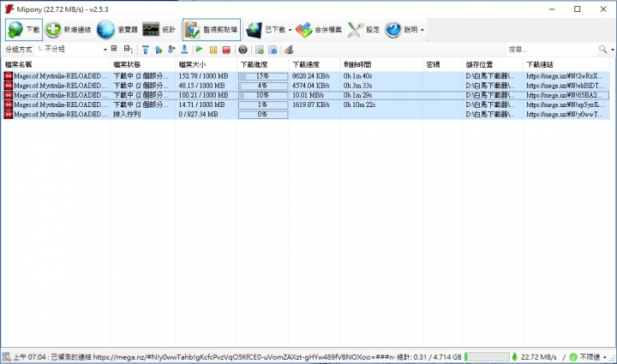617x364 pixels.
Task: Open the 已下載 downloaded files view
Action: coord(266,29)
